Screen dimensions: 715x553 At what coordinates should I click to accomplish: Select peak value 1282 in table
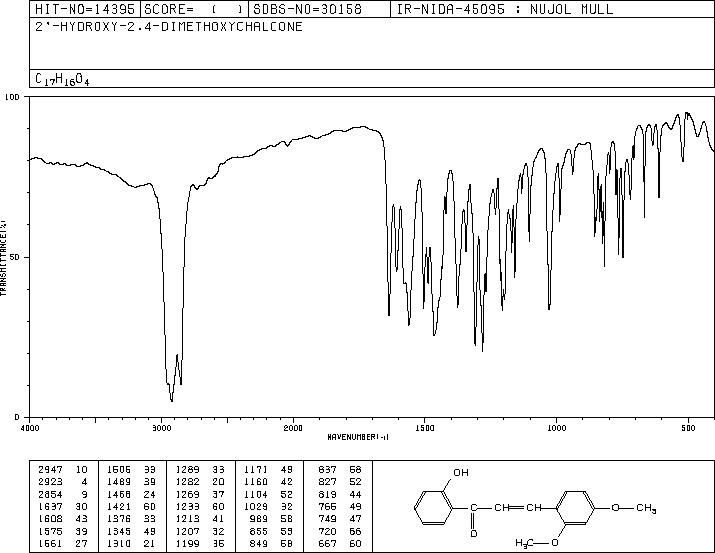coord(187,482)
